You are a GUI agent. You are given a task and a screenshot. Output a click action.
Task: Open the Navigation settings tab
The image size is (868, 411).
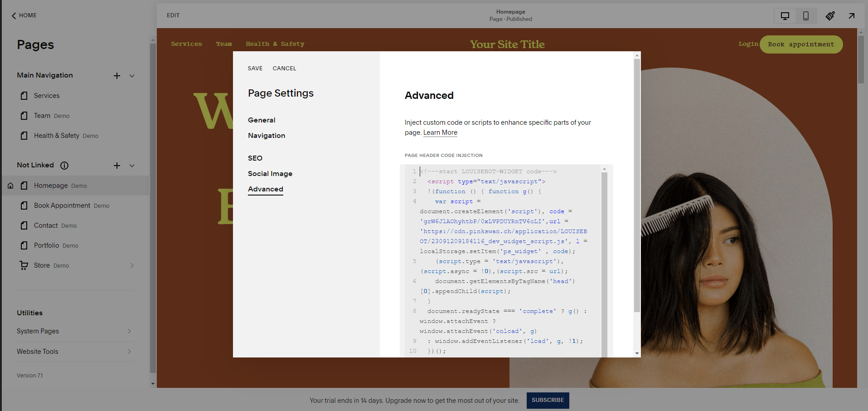coord(267,136)
